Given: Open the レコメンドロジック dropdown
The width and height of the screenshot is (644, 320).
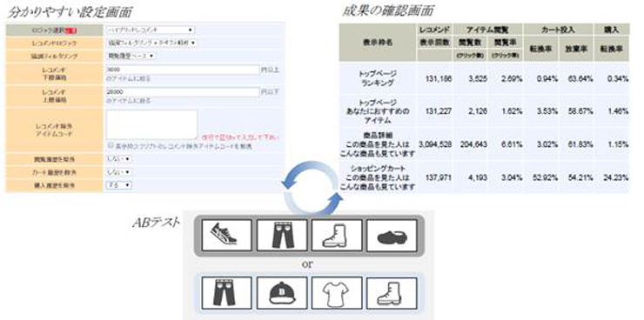Looking at the screenshot, I should (151, 43).
